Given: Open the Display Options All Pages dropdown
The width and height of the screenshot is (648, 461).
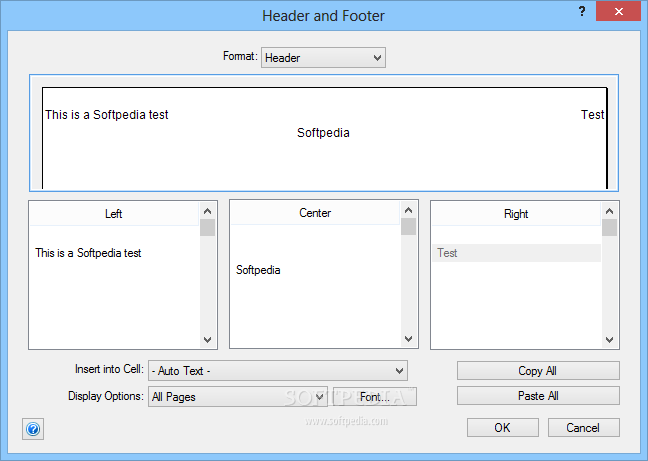Looking at the screenshot, I should point(238,397).
